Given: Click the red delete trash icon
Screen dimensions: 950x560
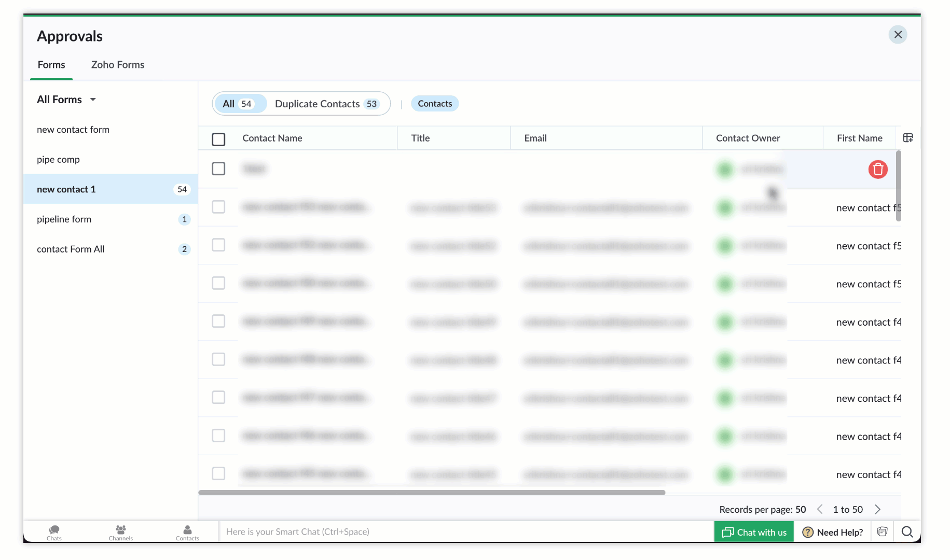Looking at the screenshot, I should (x=877, y=170).
